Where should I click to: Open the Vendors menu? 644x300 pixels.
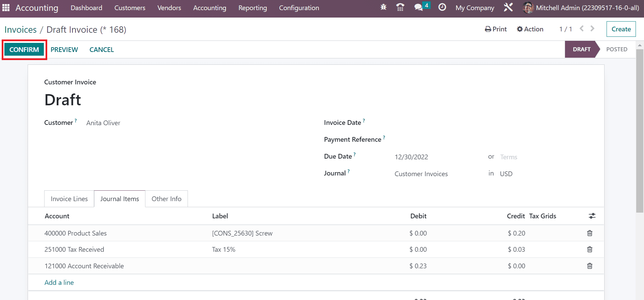tap(169, 8)
